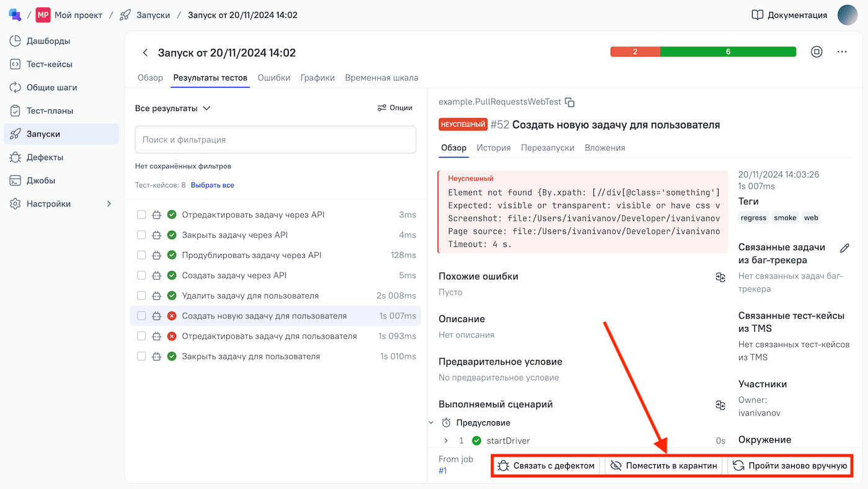The height and width of the screenshot is (489, 868).
Task: Select checkbox for Удалить задачу для пользователя
Action: [141, 295]
